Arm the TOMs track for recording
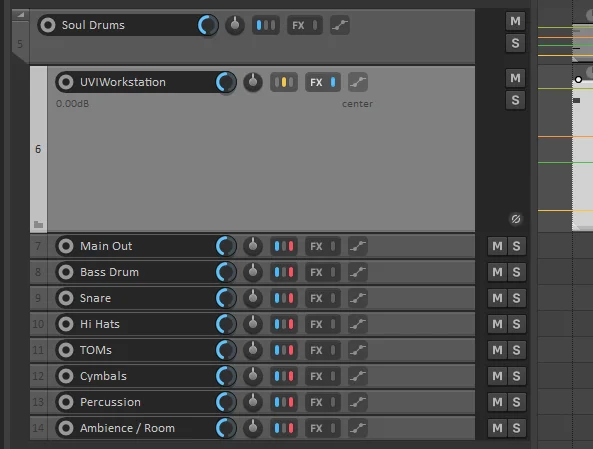 (x=66, y=350)
